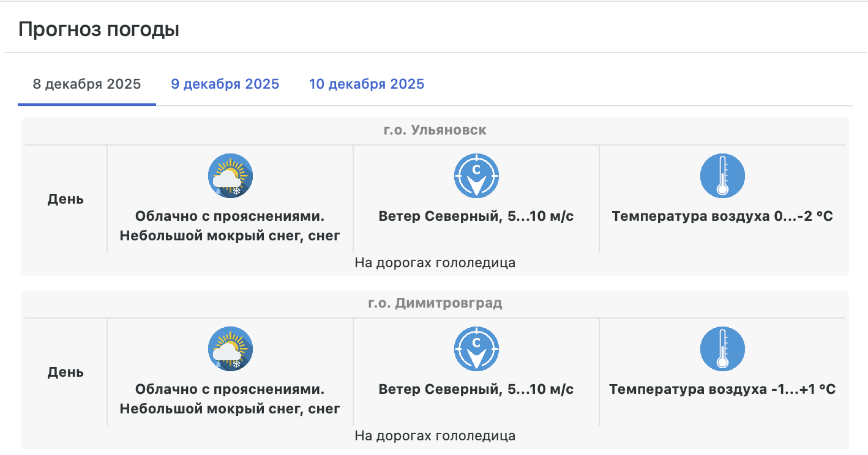Screen dimensions: 868x455
Task: Click the north wind compass icon for Ульяновск
Action: 476,176
